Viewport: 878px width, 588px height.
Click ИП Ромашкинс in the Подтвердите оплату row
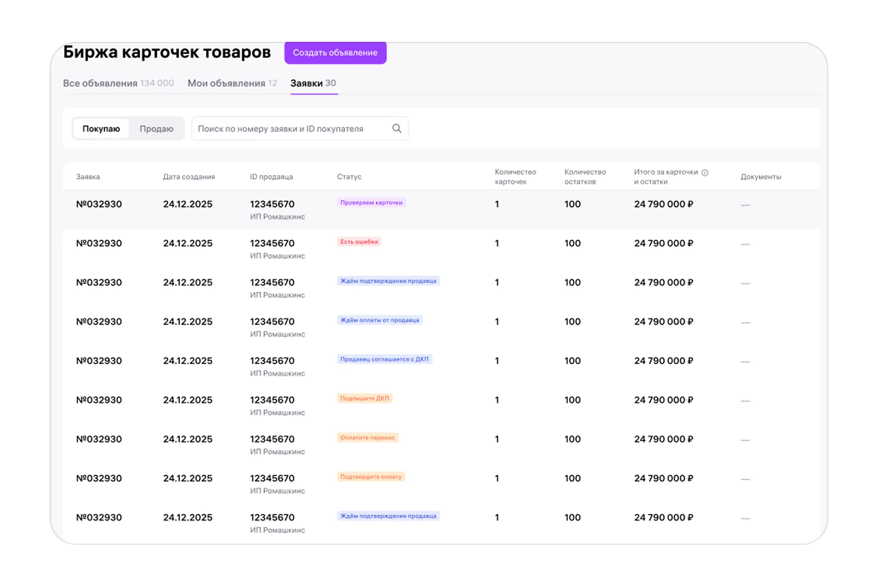(x=277, y=491)
